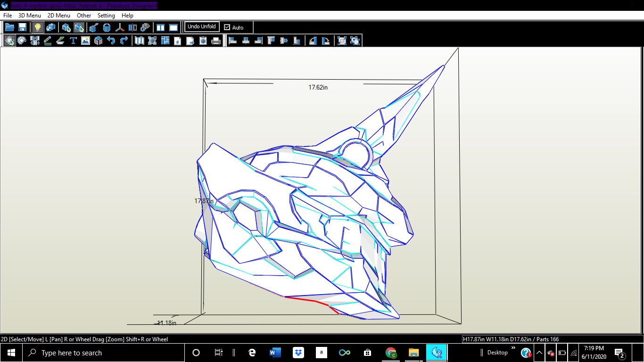Click the status bar model size readout
Viewport: 644px width, 362px height.
(511, 339)
